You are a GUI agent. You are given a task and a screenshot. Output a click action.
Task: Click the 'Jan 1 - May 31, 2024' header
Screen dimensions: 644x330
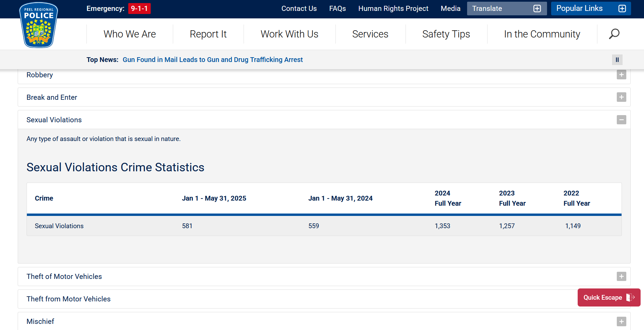click(341, 198)
